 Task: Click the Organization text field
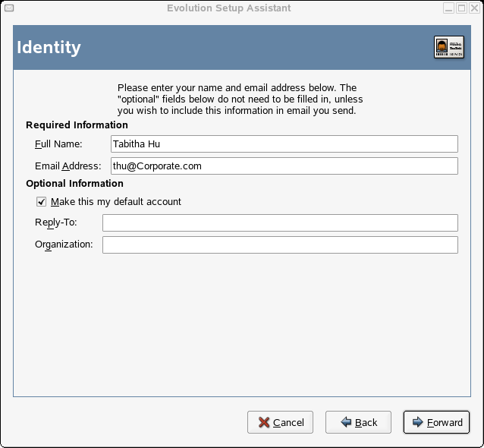tap(280, 245)
